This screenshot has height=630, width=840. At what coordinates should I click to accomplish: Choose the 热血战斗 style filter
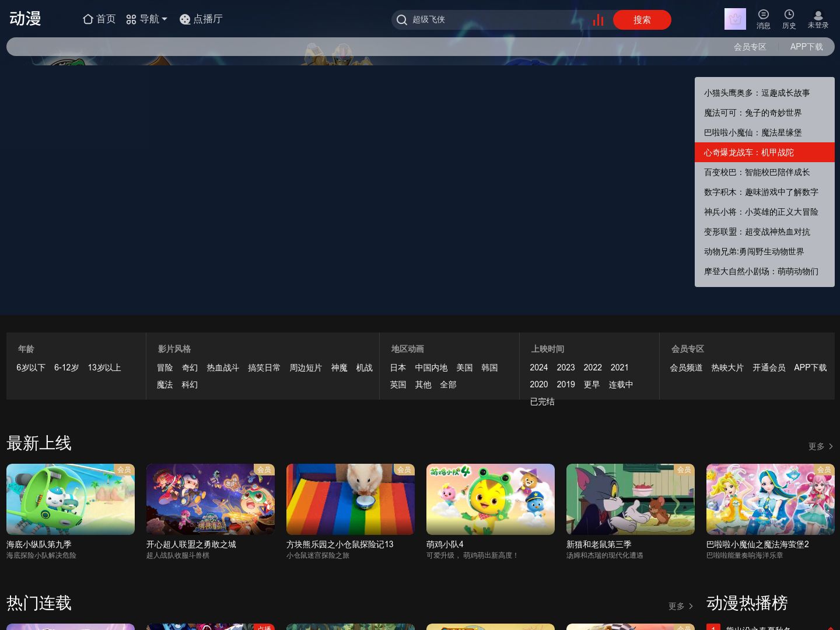223,367
